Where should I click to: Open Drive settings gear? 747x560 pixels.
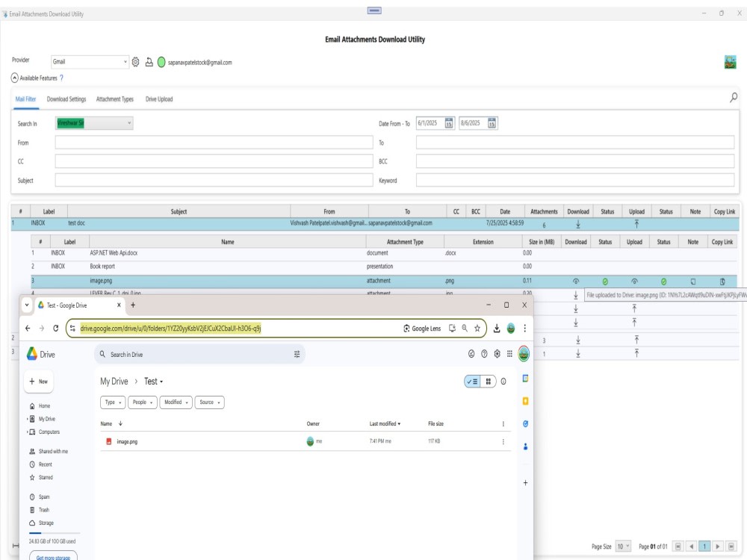coord(497,354)
